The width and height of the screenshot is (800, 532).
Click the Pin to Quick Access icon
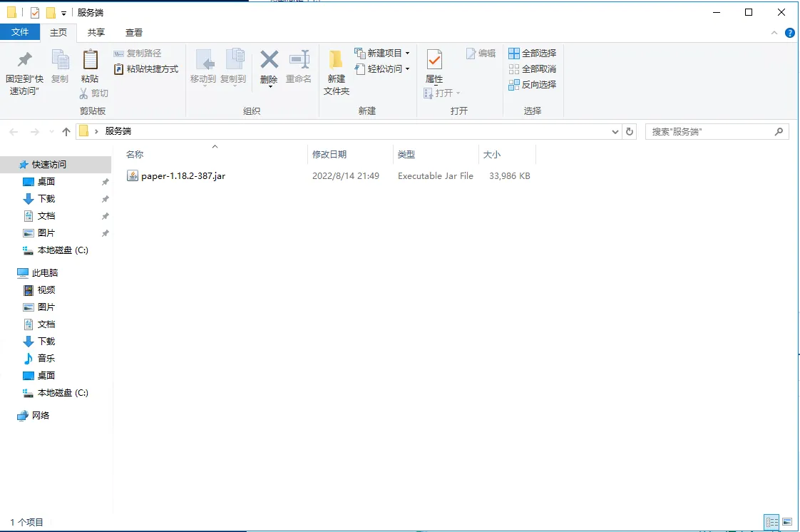tap(24, 61)
